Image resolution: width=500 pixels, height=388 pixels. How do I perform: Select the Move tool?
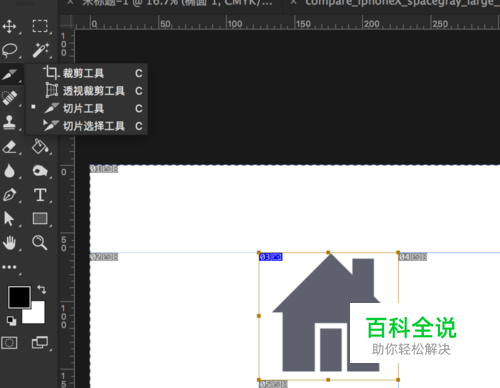point(9,26)
